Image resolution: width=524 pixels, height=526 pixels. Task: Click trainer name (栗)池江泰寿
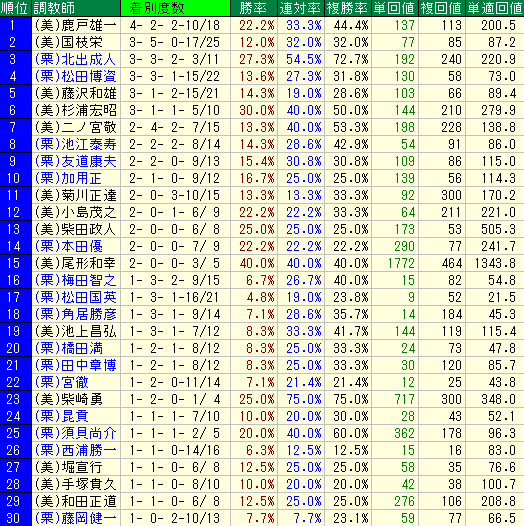coord(75,144)
